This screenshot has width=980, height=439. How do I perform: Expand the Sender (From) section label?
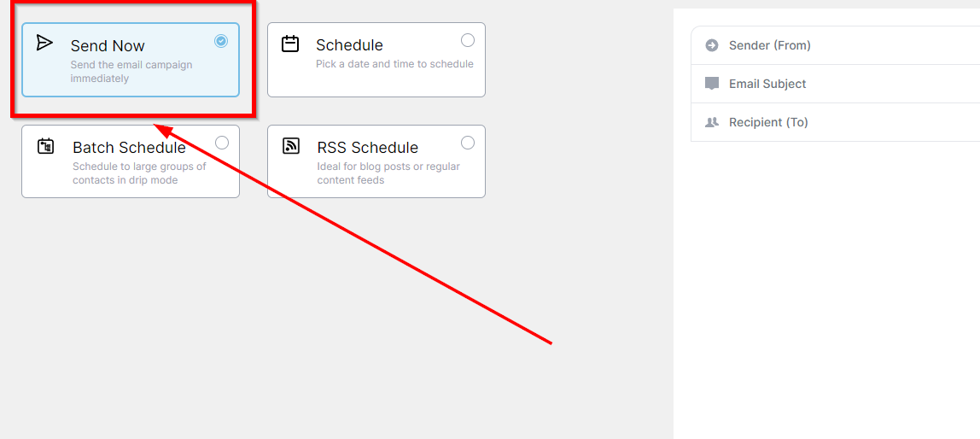769,45
